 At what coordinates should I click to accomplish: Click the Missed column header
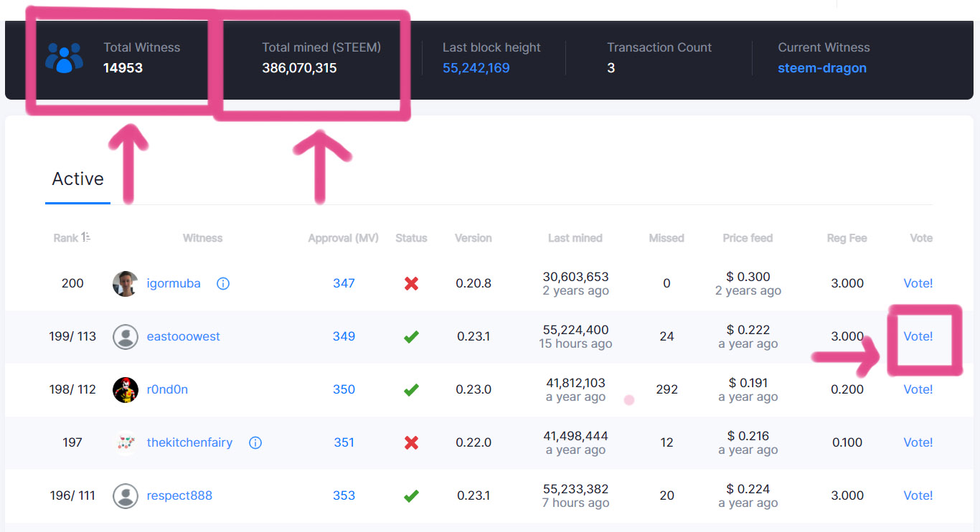(x=666, y=238)
